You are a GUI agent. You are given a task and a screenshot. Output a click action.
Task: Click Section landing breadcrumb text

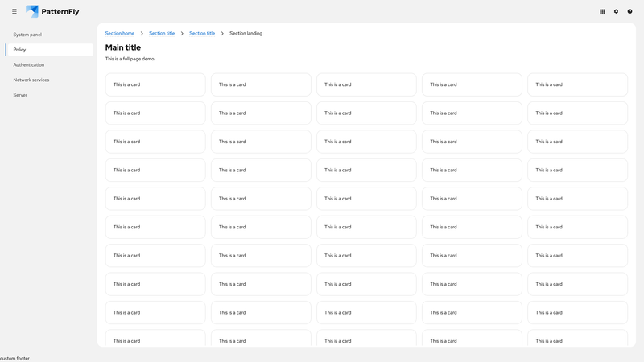coord(246,33)
